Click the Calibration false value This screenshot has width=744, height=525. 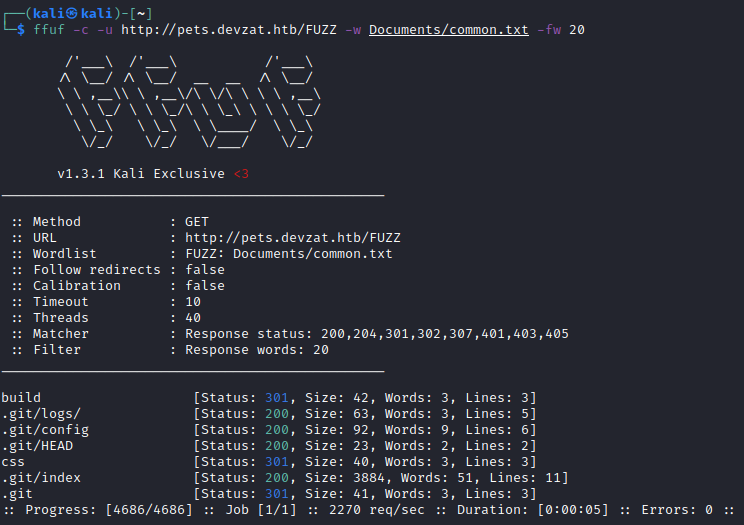204,286
